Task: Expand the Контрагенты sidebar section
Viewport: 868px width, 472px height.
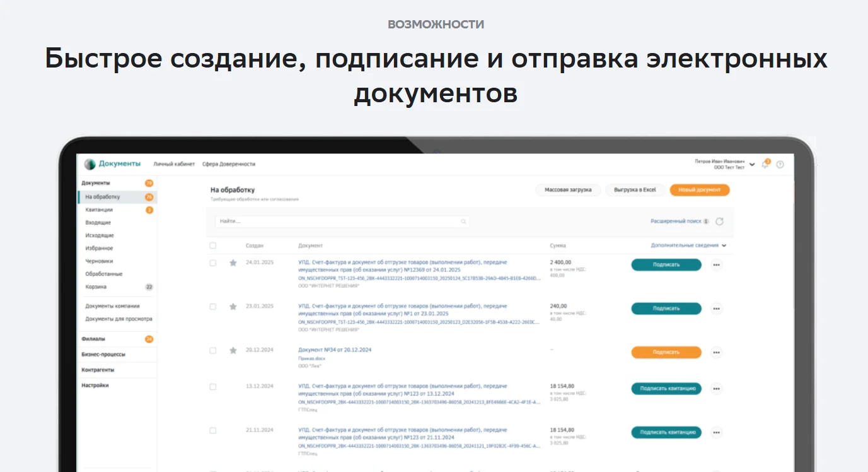Action: [x=98, y=370]
